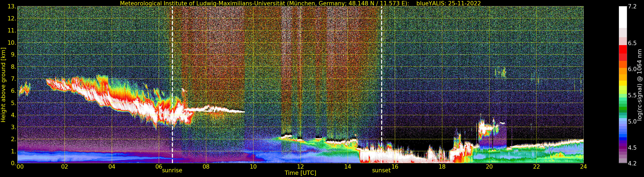Click the 04 time axis tick label
644x177 pixels.
[112, 167]
